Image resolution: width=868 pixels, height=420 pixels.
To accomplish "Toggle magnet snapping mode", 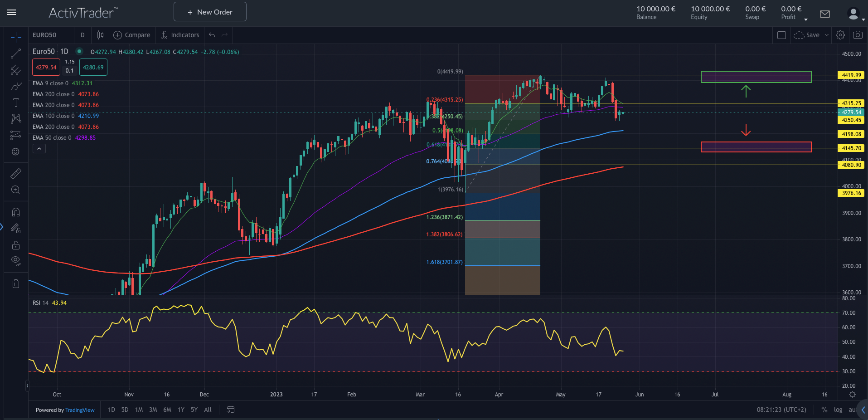I will [x=15, y=212].
